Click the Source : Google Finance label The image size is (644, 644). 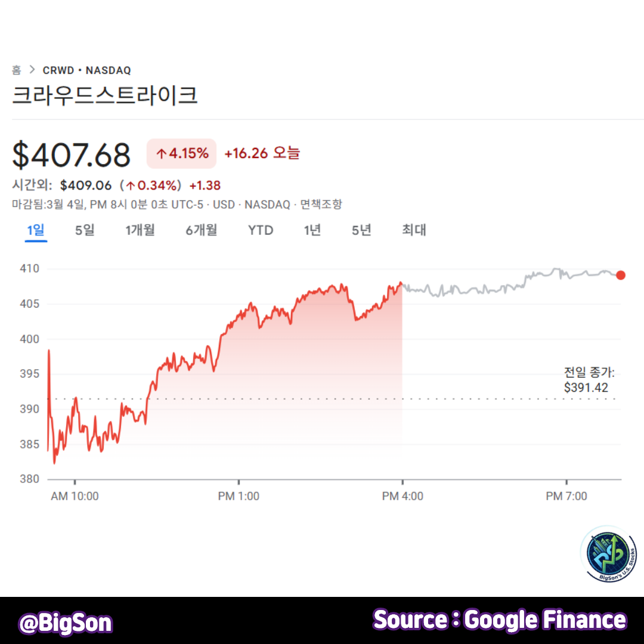500,621
